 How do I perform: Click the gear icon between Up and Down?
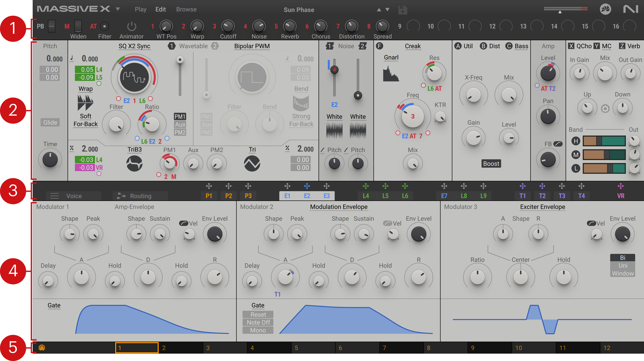click(605, 109)
